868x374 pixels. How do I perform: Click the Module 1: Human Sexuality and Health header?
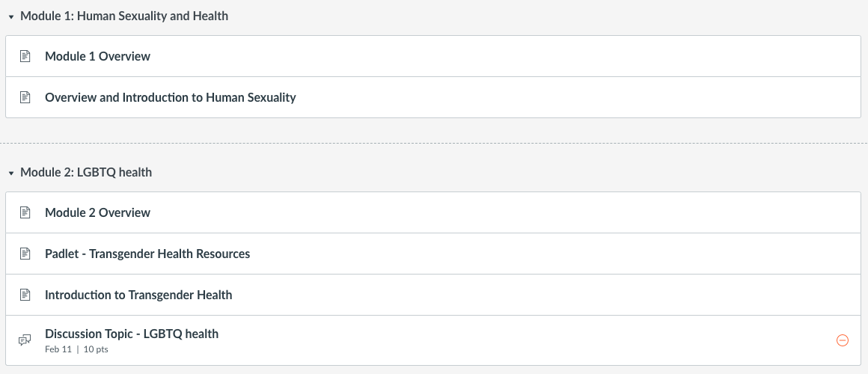tap(124, 16)
